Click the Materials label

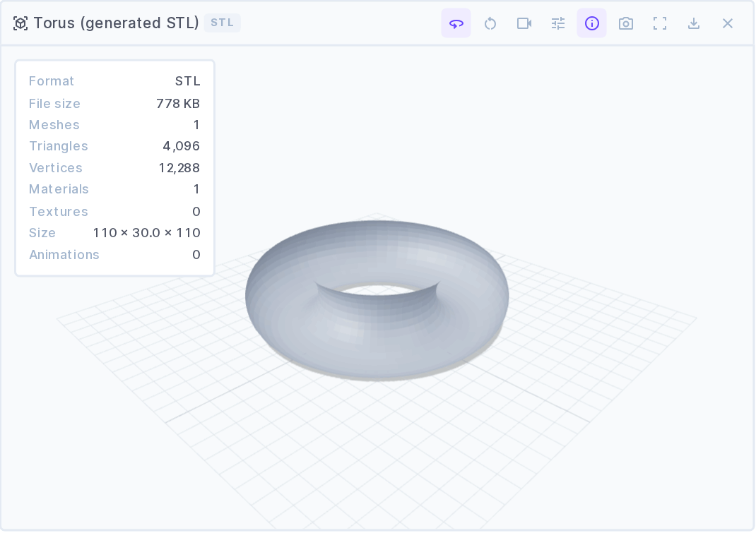[x=59, y=189]
